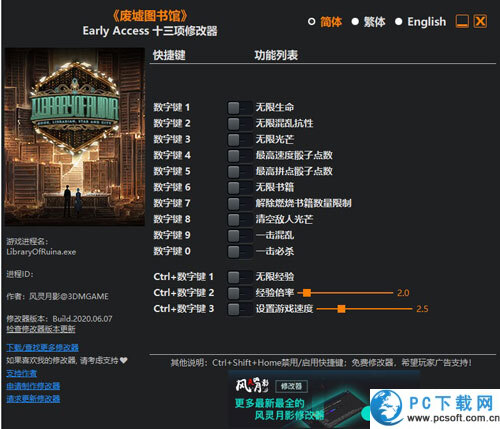Image resolution: width=500 pixels, height=429 pixels.
Task: Click 数字键 5 hotkey label
Action: coord(172,171)
